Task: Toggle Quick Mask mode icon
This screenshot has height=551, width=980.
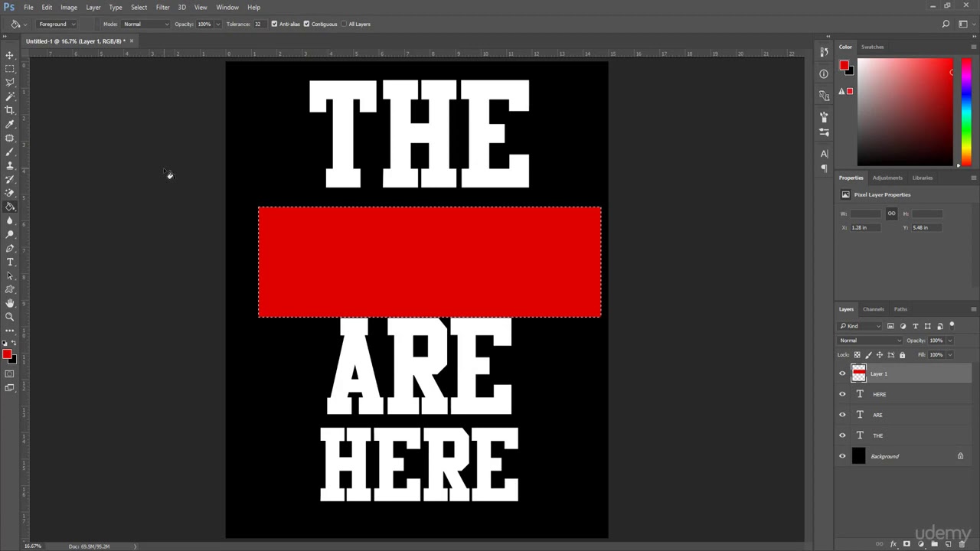Action: [x=10, y=374]
